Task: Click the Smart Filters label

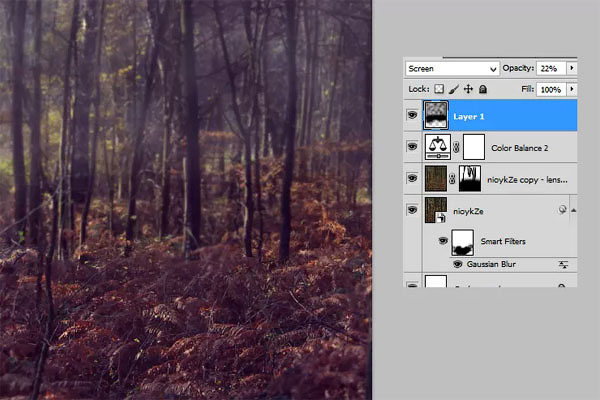Action: click(x=503, y=242)
